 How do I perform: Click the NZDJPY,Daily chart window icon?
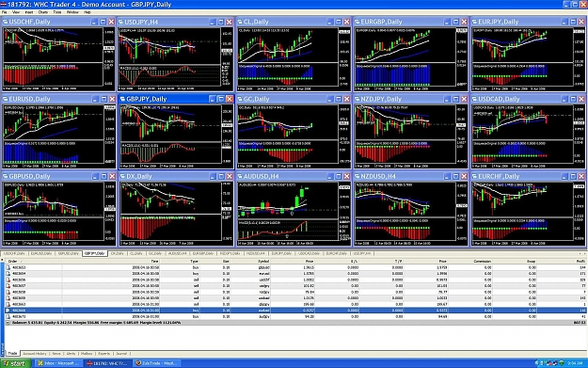pos(358,99)
